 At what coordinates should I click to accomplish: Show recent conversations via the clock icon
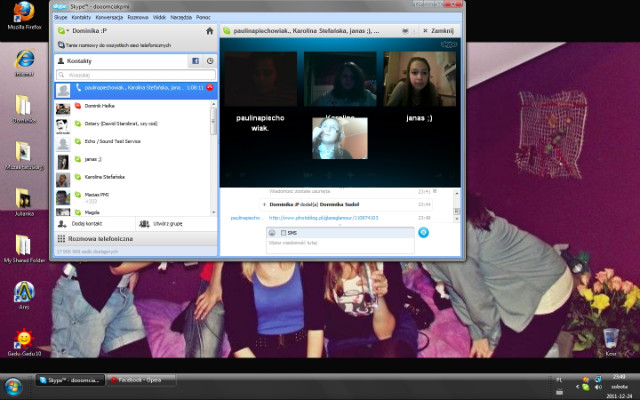coord(210,61)
